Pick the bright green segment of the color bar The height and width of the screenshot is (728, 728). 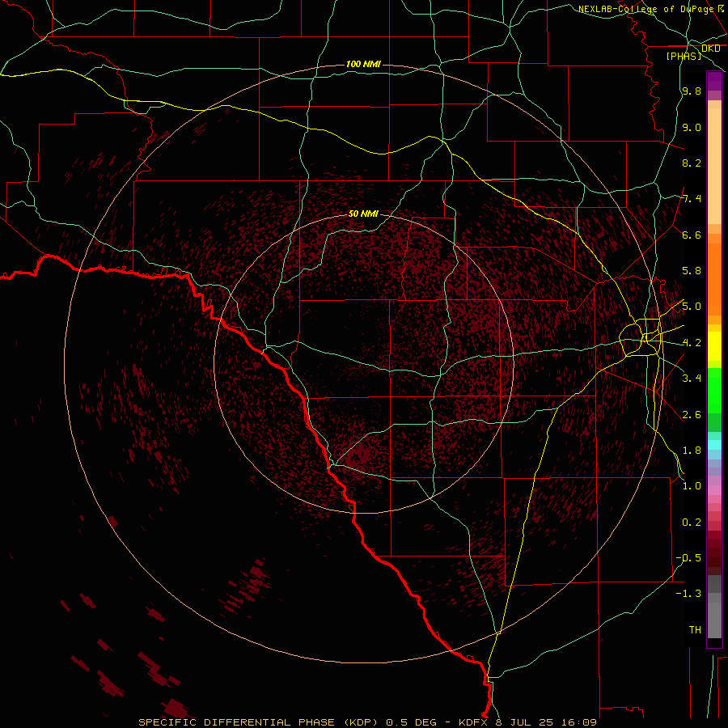coord(714,391)
